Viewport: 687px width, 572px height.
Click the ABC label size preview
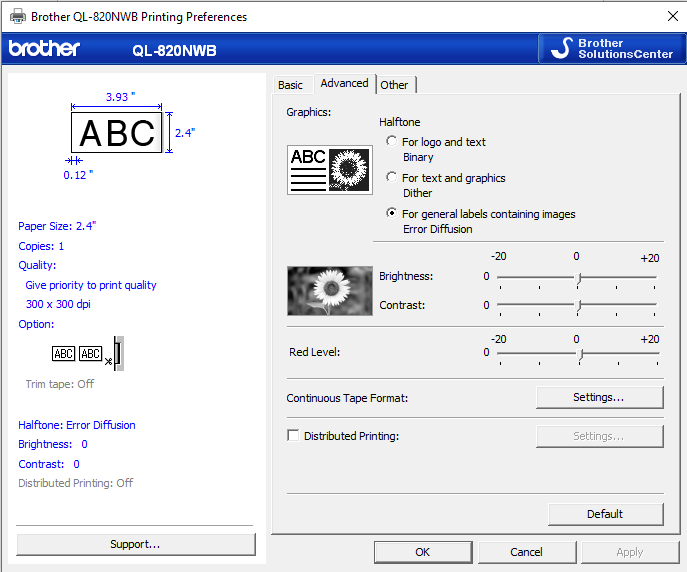[x=117, y=132]
